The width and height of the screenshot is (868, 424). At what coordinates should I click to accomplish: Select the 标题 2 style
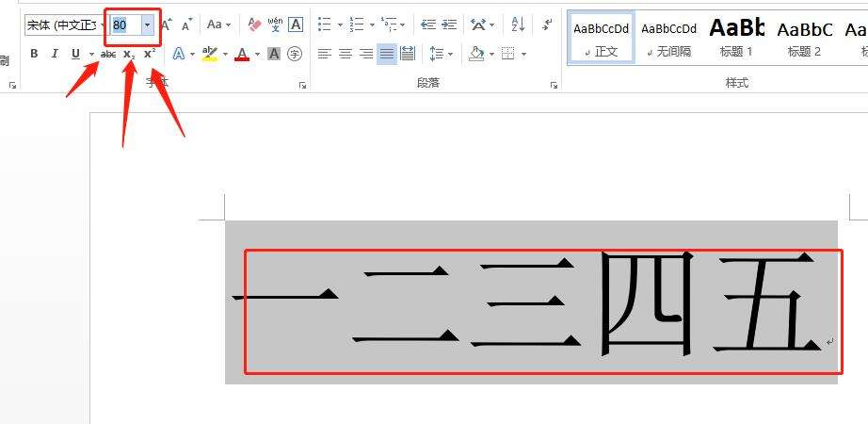point(804,39)
